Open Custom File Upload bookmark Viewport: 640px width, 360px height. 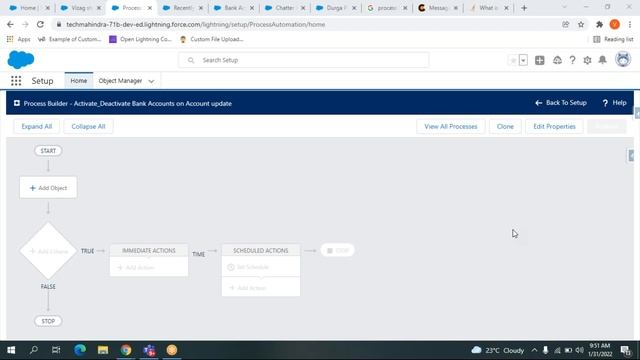click(212, 39)
